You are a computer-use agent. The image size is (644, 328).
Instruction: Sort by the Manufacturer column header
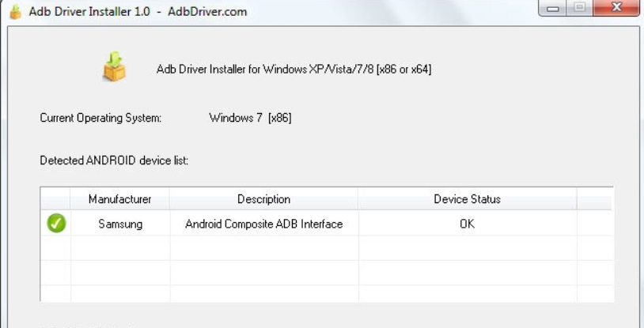(x=119, y=199)
